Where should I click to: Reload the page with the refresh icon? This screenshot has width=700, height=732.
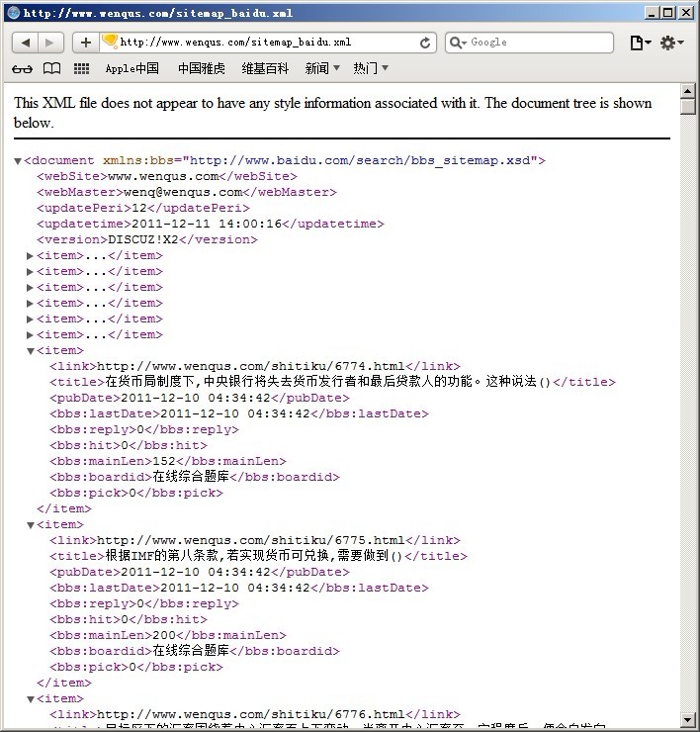coord(426,43)
